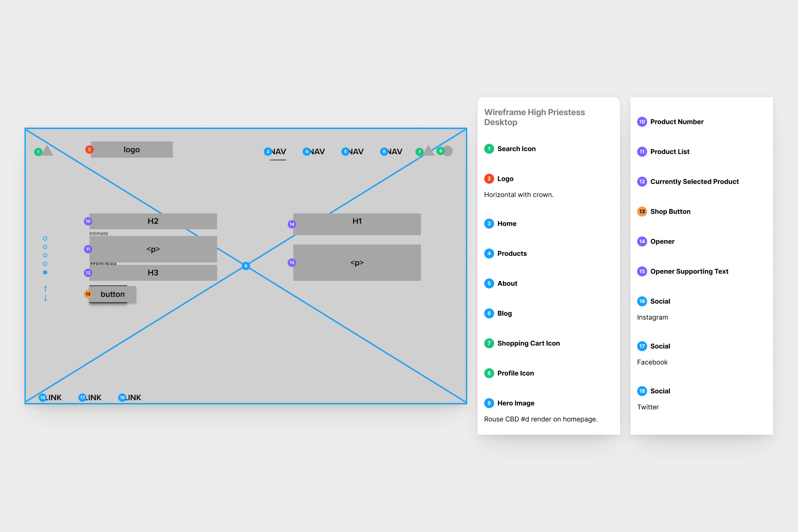This screenshot has height=532, width=798.
Task: Open the NAV item numbered 6
Action: coord(394,152)
